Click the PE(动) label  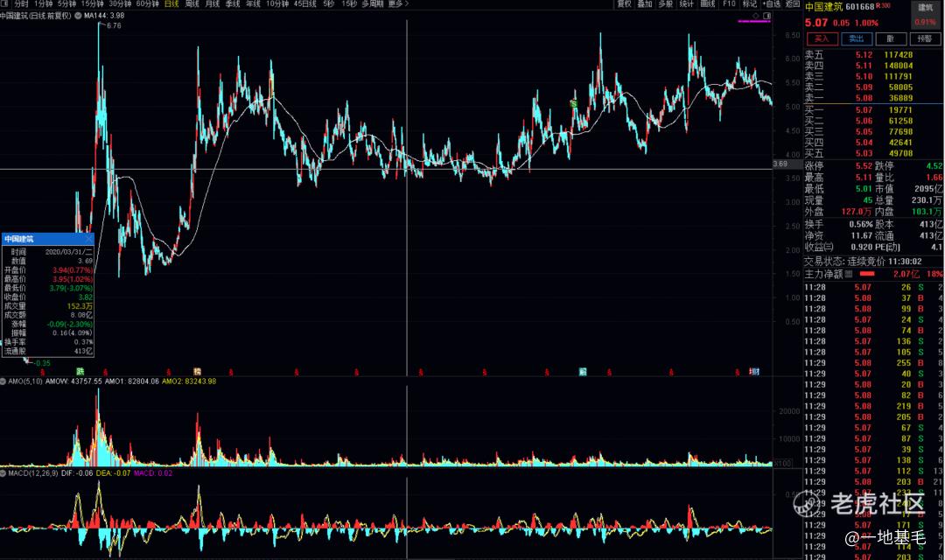pyautogui.click(x=888, y=247)
